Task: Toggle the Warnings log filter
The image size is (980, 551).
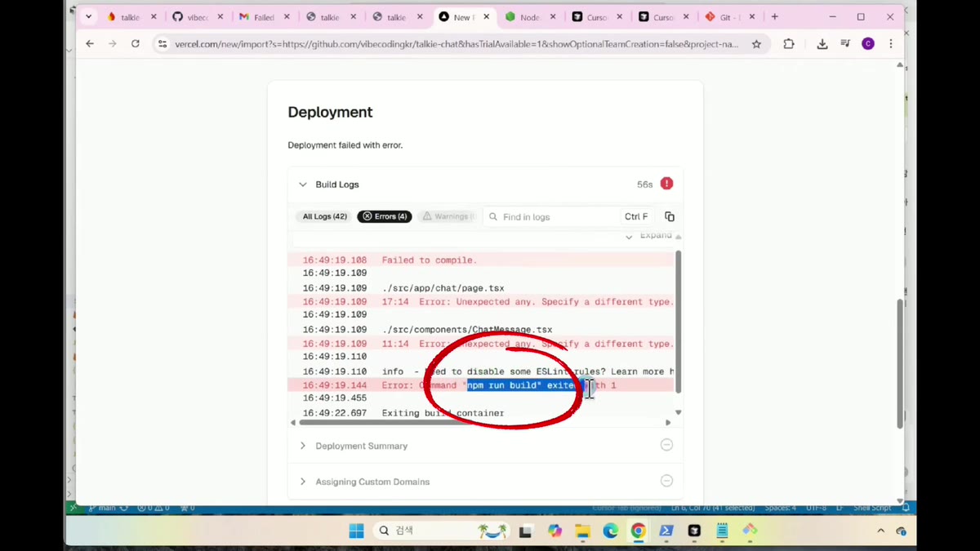Action: click(449, 217)
